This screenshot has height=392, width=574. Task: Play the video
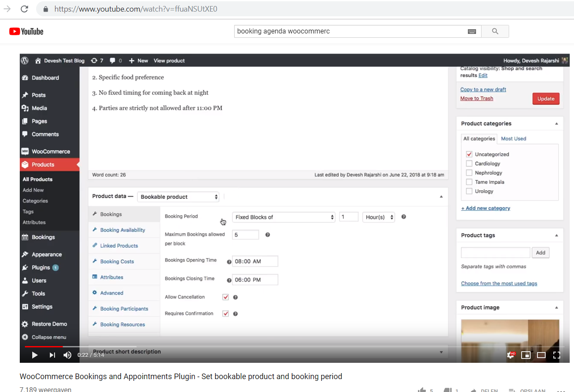click(x=35, y=355)
